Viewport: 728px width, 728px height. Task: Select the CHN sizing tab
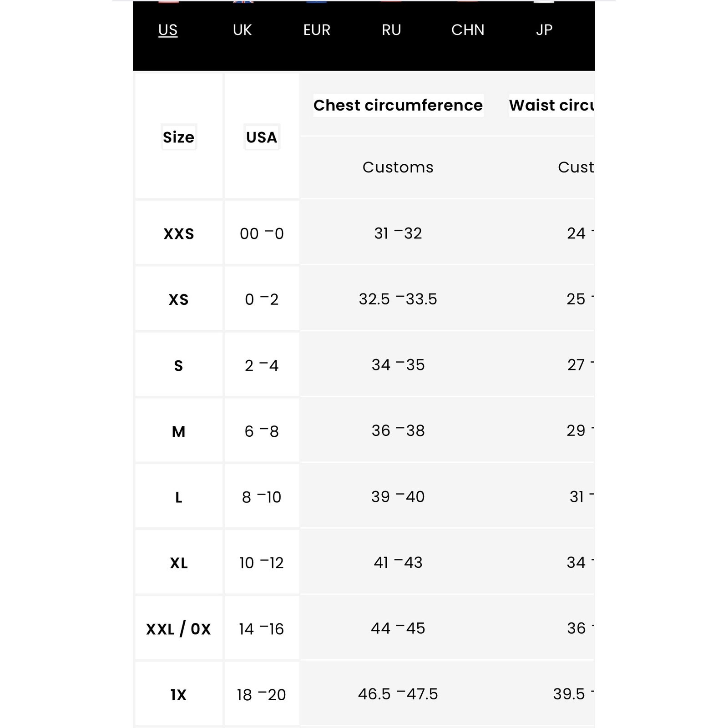(x=468, y=30)
